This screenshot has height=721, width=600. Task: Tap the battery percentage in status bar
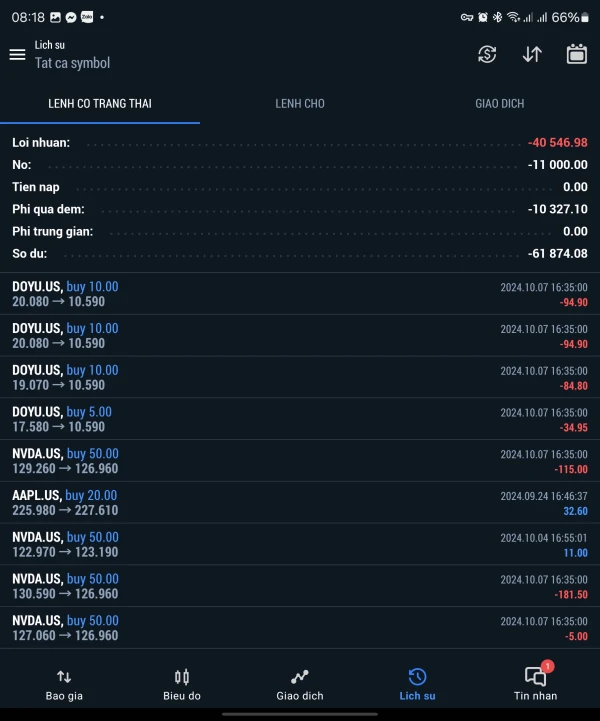pos(565,17)
